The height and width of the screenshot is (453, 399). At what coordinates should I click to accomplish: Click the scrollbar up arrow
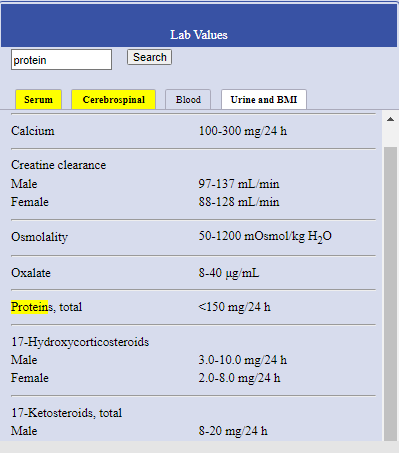390,119
